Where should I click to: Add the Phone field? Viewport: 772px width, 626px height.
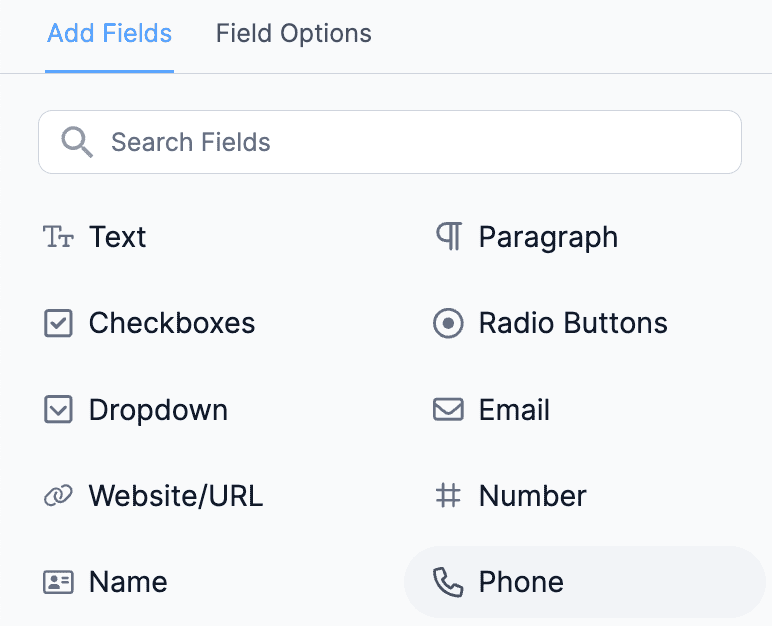pos(585,582)
